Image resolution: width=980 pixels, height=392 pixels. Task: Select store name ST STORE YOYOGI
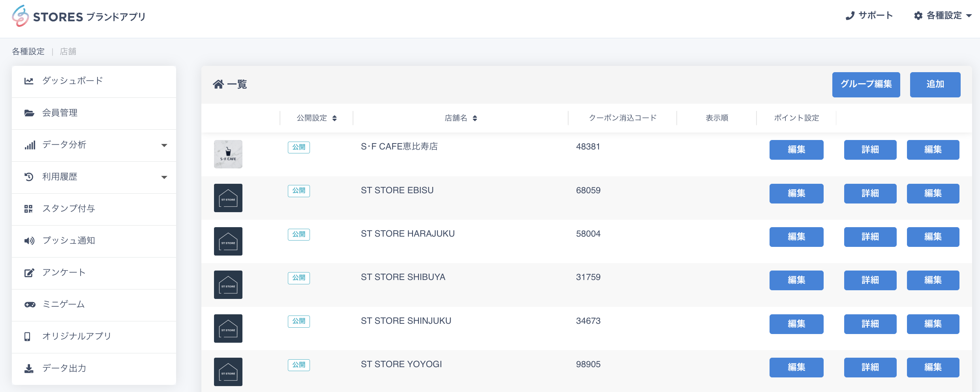tap(402, 364)
